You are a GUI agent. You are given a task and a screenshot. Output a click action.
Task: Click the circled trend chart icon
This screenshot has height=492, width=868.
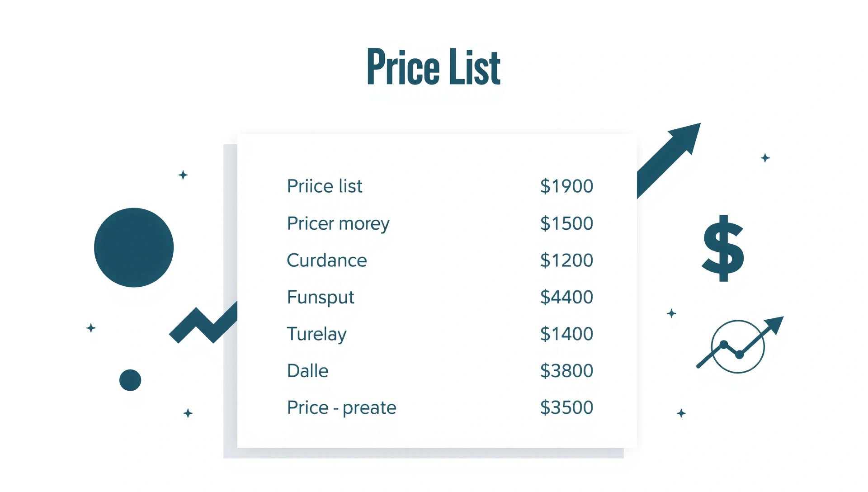[x=738, y=347]
